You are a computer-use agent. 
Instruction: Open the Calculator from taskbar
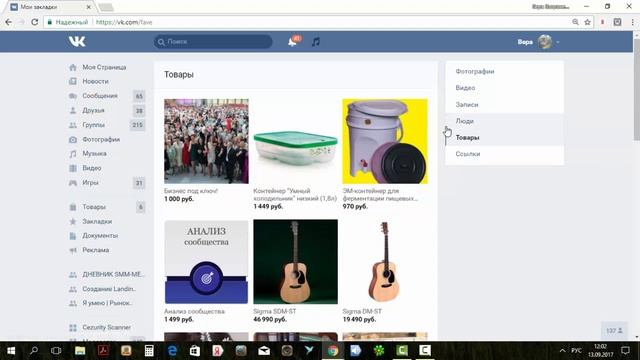pyautogui.click(x=149, y=351)
